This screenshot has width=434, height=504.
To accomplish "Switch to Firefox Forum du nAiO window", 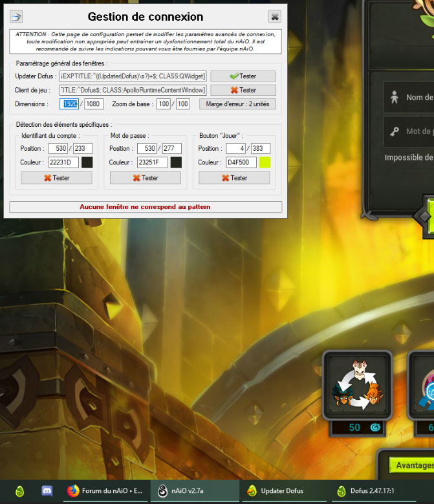I will point(105,491).
